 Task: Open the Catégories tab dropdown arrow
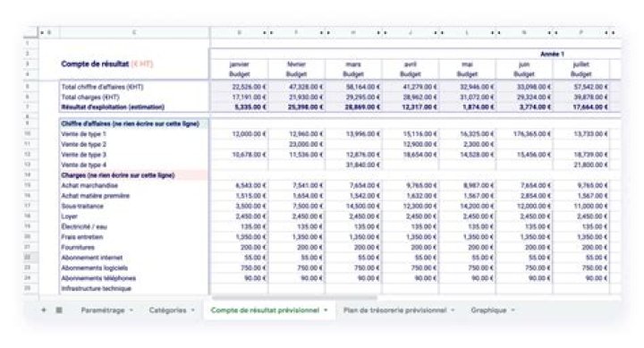pos(192,310)
